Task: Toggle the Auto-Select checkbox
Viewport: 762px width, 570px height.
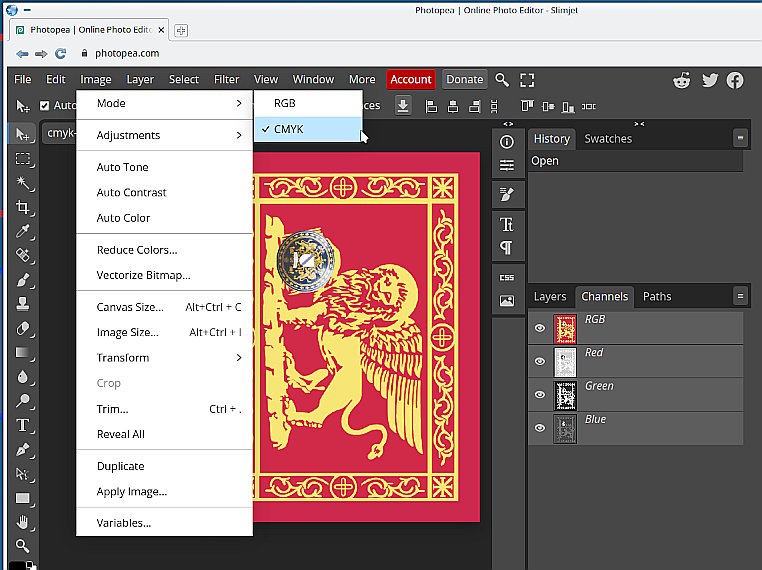Action: [x=44, y=105]
